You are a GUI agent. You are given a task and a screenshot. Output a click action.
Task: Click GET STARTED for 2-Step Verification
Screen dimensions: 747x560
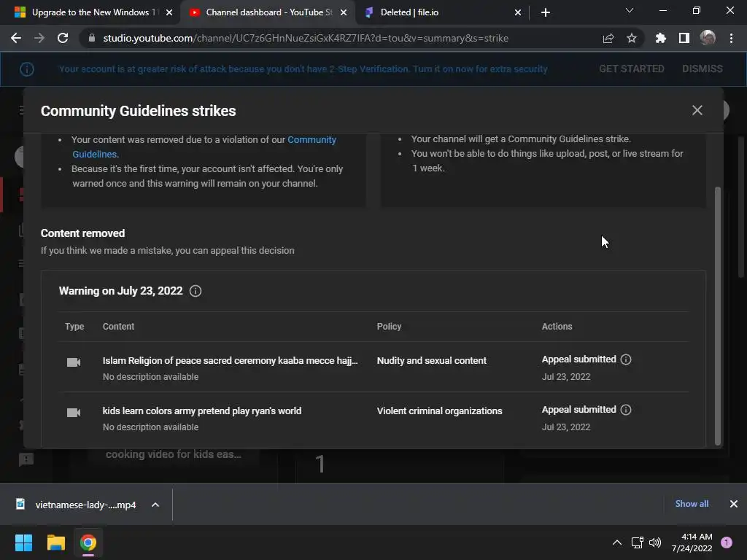pyautogui.click(x=631, y=69)
